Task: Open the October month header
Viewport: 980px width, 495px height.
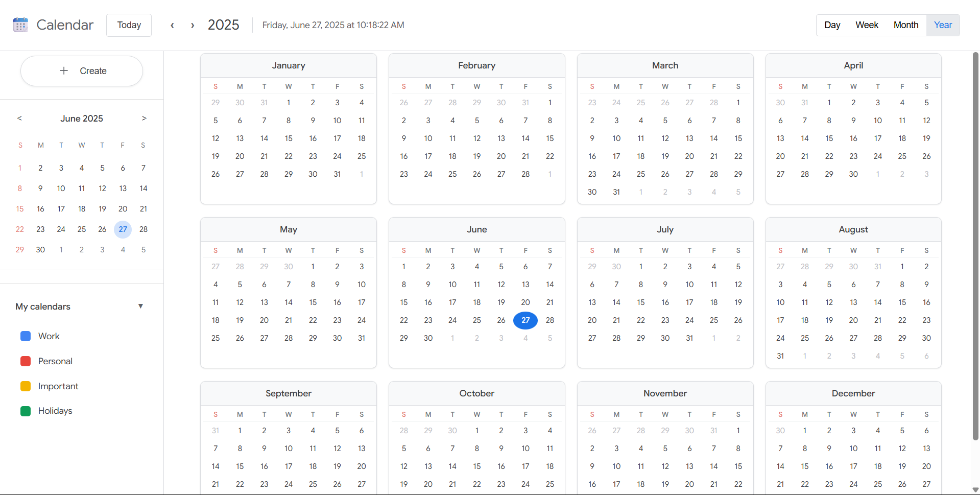Action: 477,393
